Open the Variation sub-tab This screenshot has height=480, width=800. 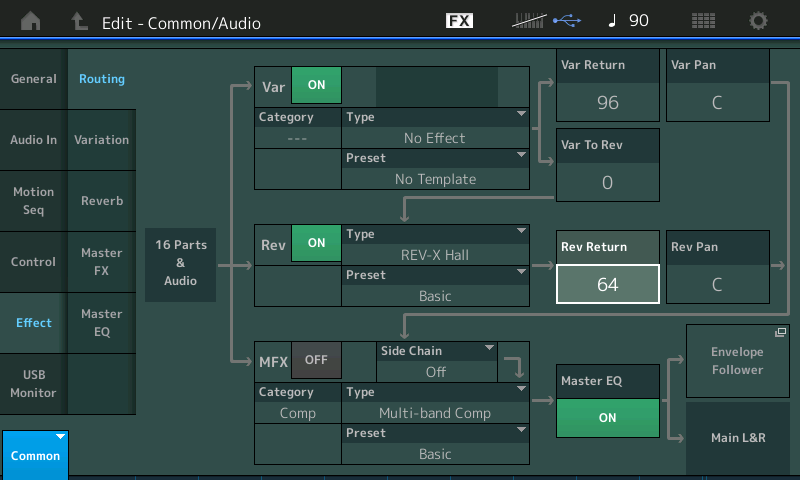[102, 140]
